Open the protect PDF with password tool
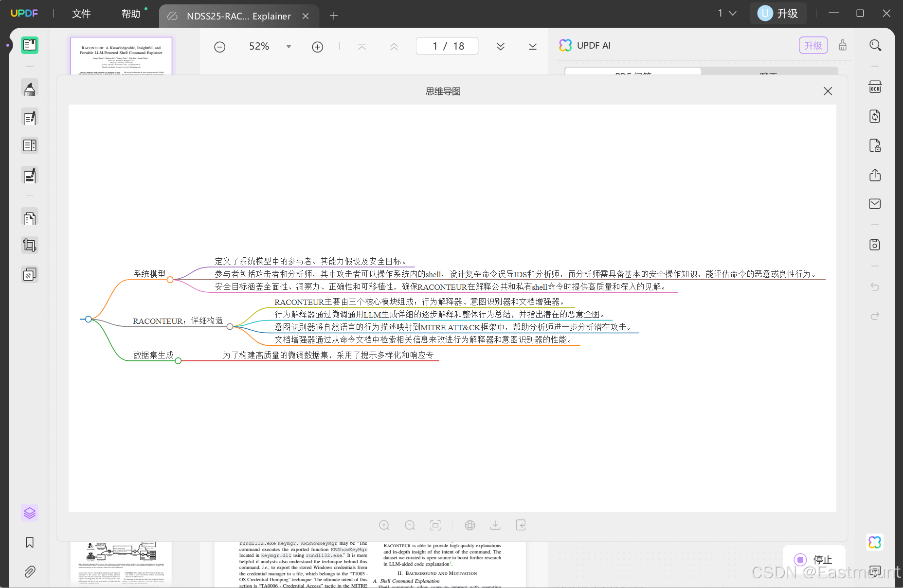Screen dimensions: 903x588 point(875,145)
